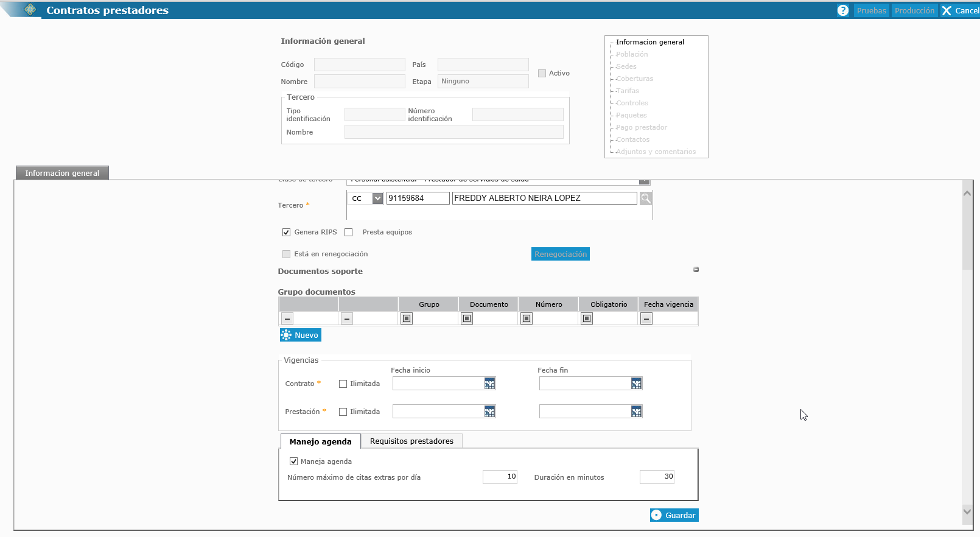980x537 pixels.
Task: Open Prestación Fecha fin calendar picker
Action: tap(636, 412)
